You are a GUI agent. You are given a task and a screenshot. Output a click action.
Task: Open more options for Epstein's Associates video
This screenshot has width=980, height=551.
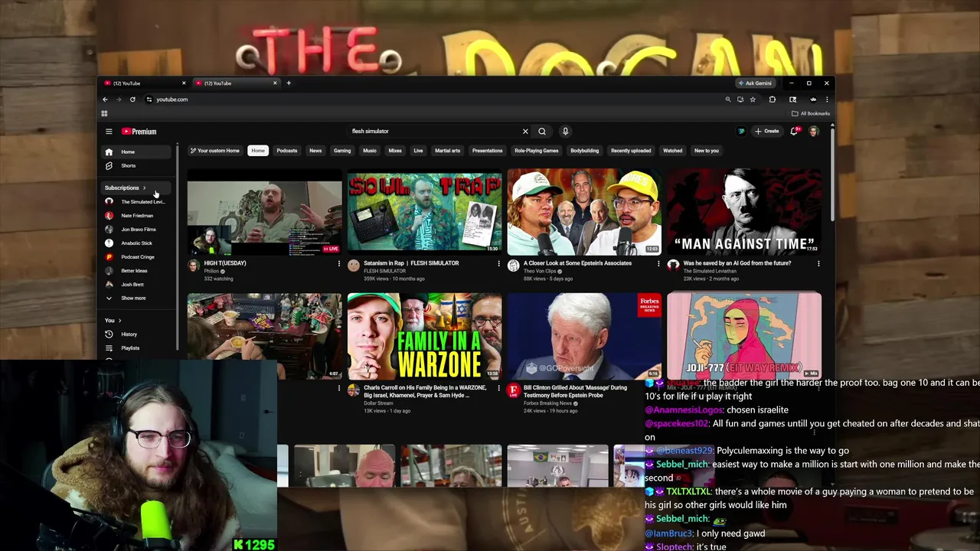(x=658, y=263)
